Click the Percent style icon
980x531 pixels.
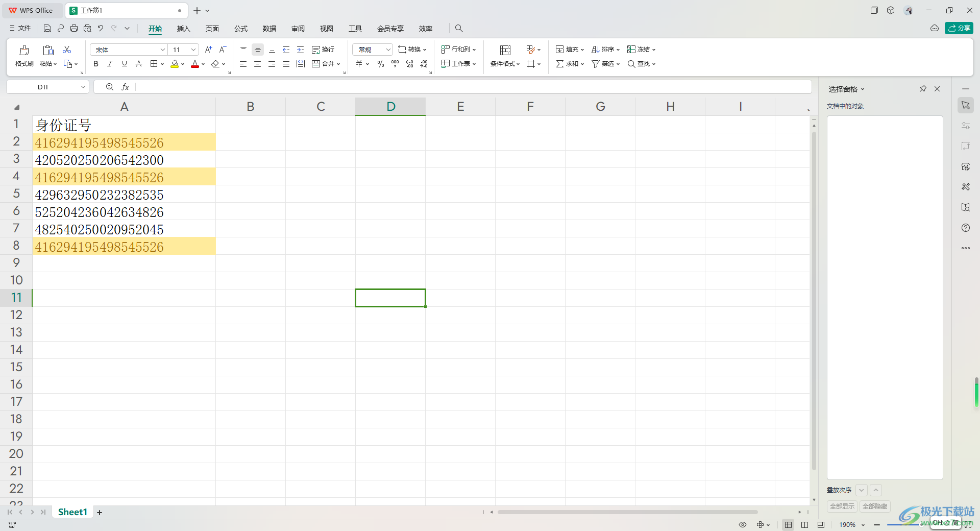(381, 64)
